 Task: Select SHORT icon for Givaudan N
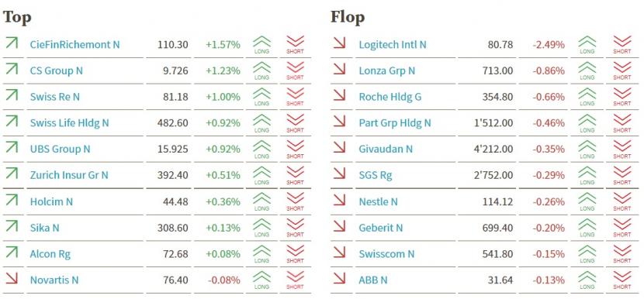pyautogui.click(x=621, y=149)
